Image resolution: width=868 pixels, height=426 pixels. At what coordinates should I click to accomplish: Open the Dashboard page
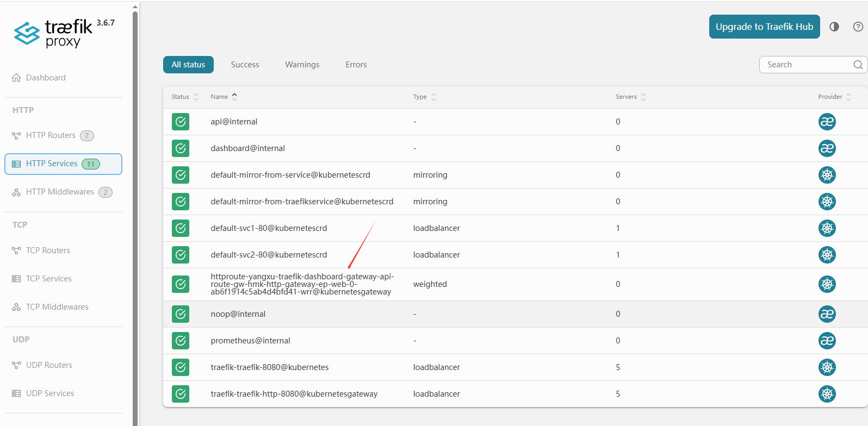pyautogui.click(x=63, y=78)
